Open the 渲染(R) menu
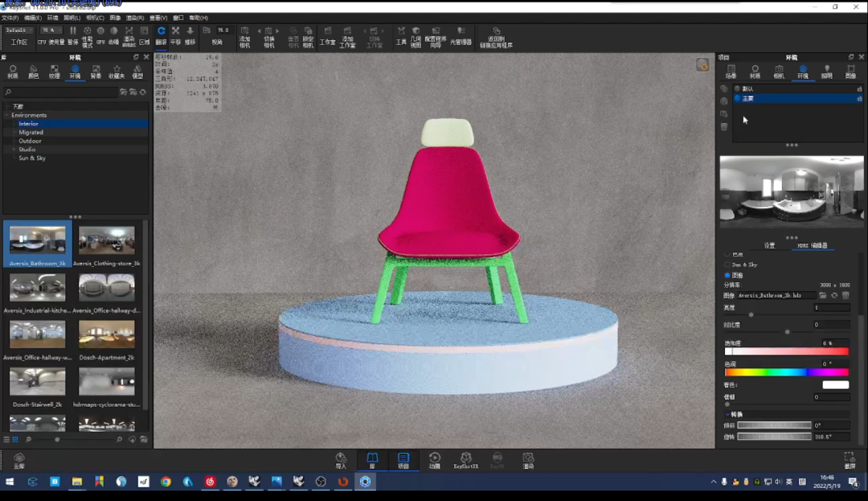The width and height of the screenshot is (868, 501). (135, 18)
